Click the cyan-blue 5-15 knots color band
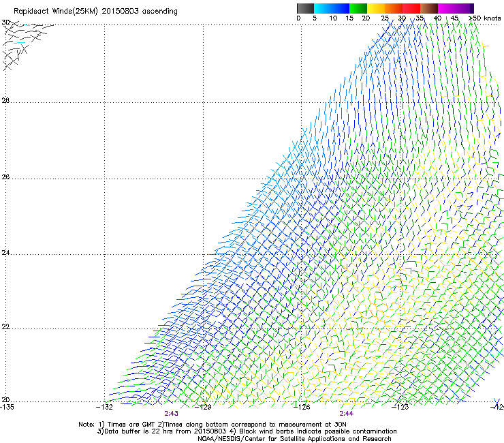 pyautogui.click(x=332, y=8)
